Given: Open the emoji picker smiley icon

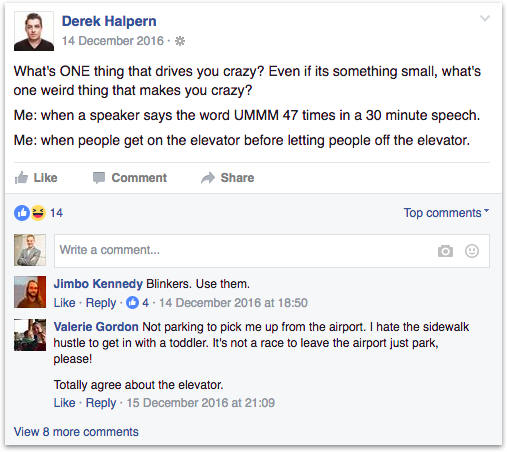Looking at the screenshot, I should 472,251.
